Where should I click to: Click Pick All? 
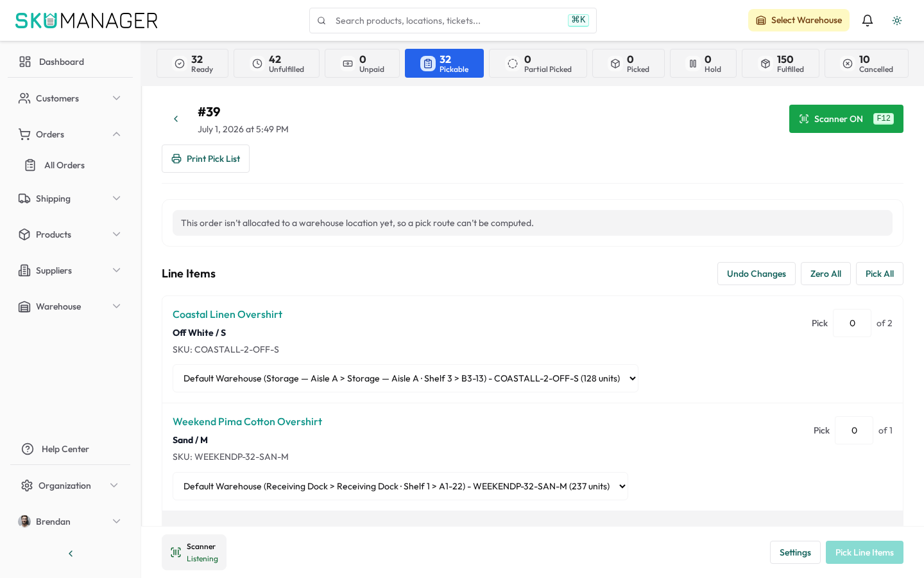coord(880,274)
